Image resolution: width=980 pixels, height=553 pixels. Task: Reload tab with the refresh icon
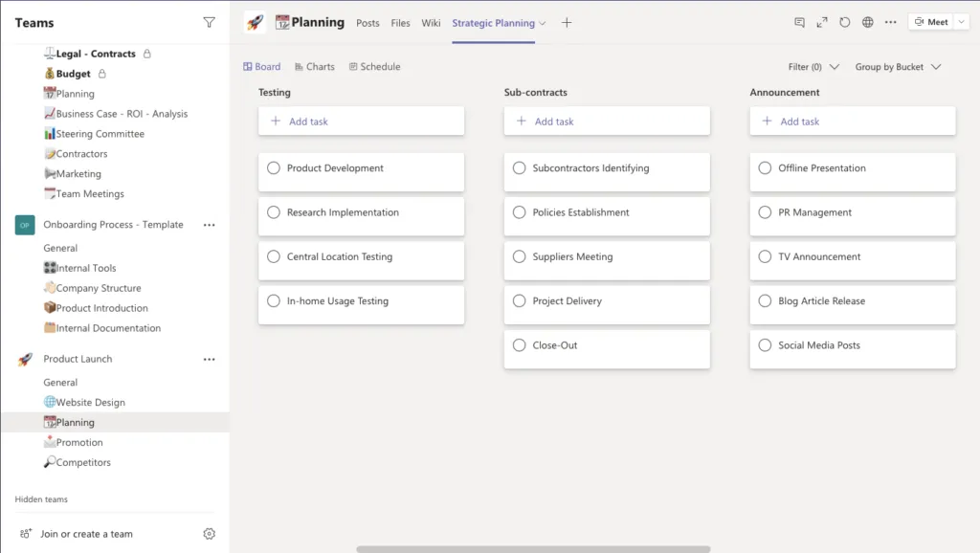click(844, 23)
